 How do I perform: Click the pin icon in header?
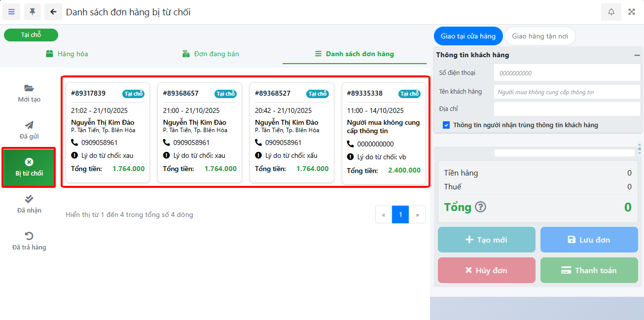(33, 12)
